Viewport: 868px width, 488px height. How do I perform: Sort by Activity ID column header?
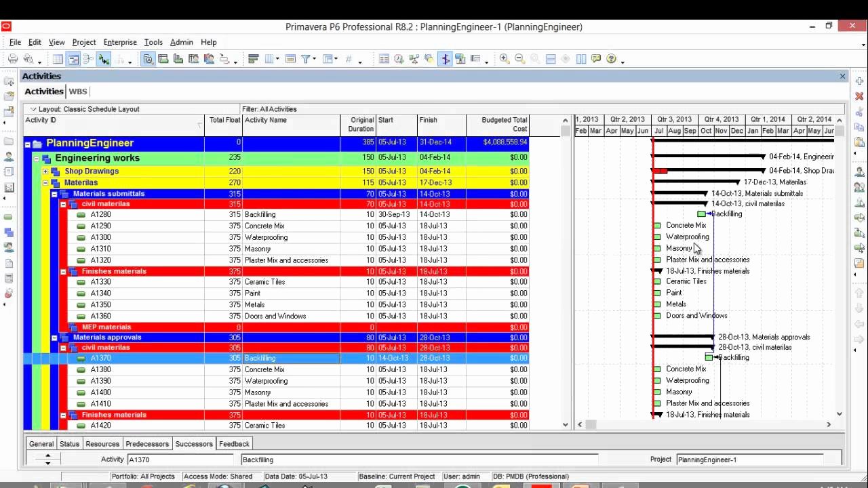(x=114, y=125)
